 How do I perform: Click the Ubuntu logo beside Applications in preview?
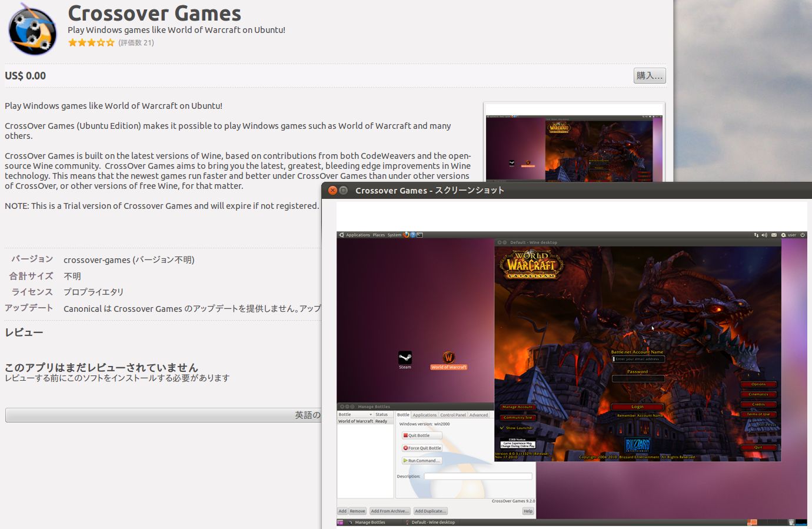(341, 235)
